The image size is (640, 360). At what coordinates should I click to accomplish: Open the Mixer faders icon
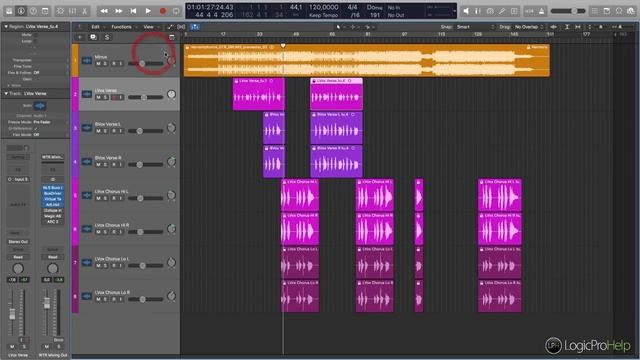tap(73, 11)
